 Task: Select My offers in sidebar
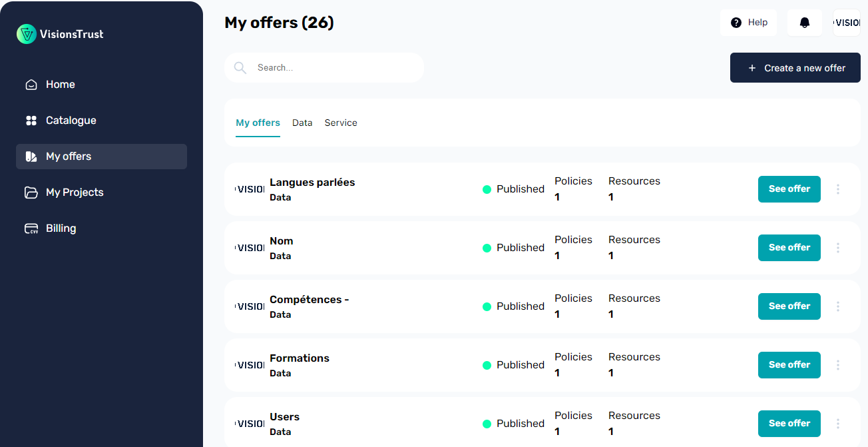pos(101,157)
